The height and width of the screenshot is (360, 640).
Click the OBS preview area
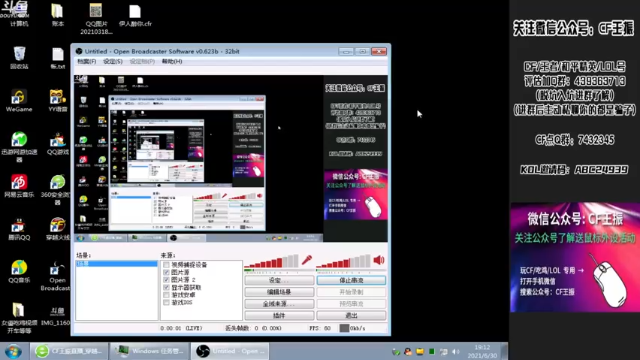tap(231, 158)
